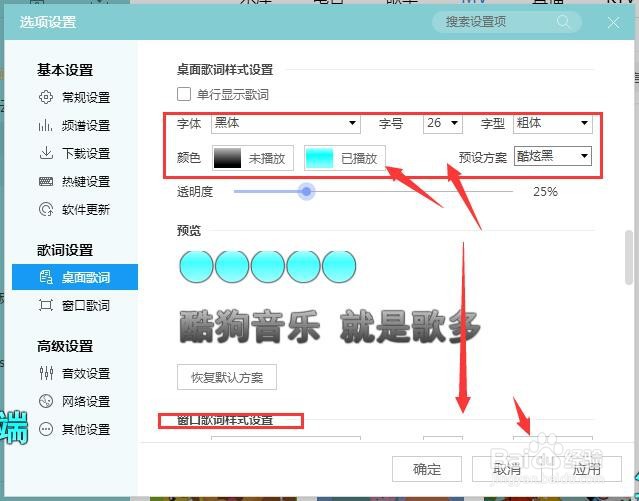Click the 取消 button

click(507, 469)
